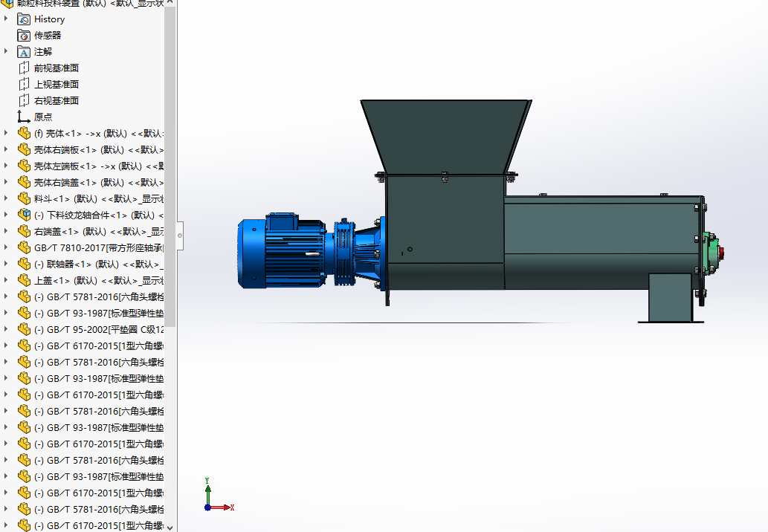This screenshot has width=768, height=532.
Task: Click the subassembly icon for 下料绞龙轴合件<1>
Action: tap(24, 215)
